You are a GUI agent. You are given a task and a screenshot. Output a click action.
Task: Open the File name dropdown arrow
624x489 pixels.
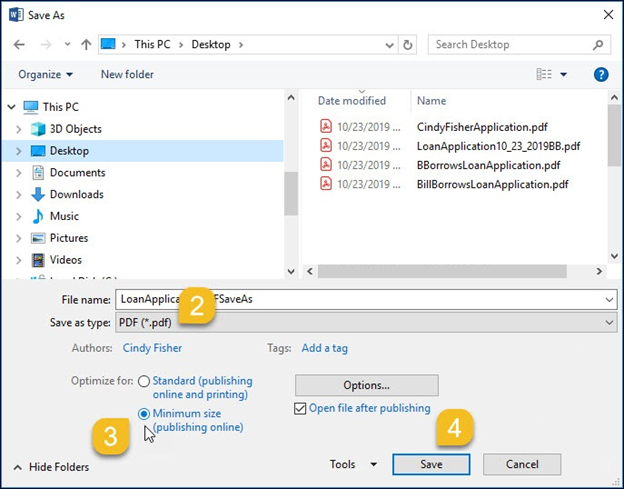pyautogui.click(x=609, y=300)
